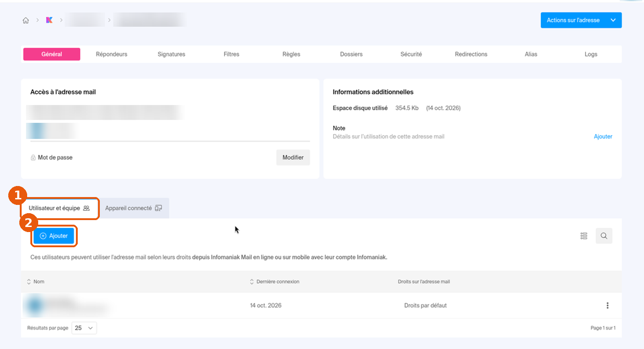
Task: Open the three-dot menu for user row
Action: (608, 305)
